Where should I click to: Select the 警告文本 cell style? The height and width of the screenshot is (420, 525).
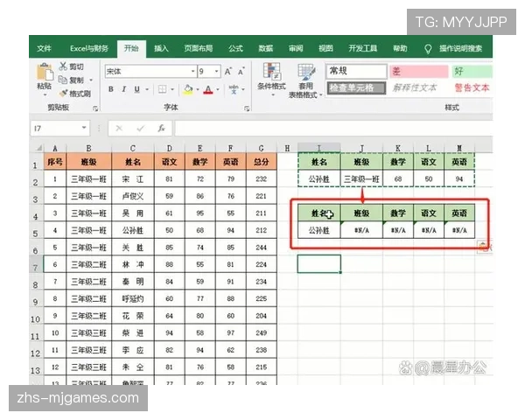coord(472,88)
